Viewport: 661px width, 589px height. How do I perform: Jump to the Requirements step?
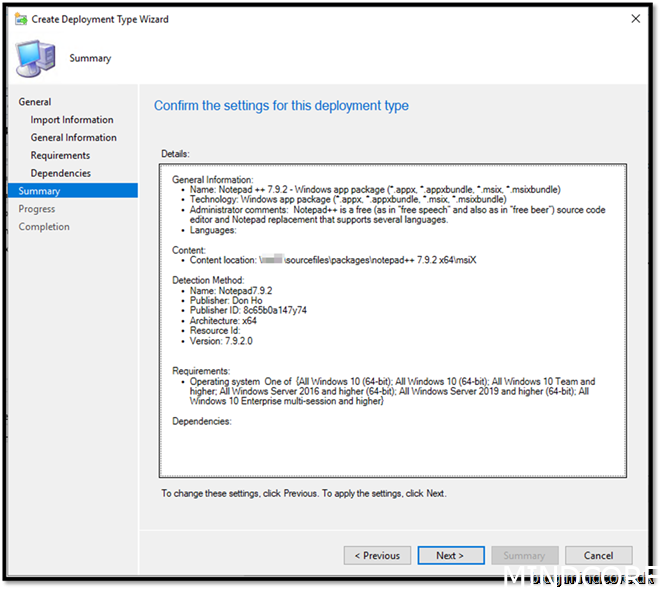click(x=60, y=156)
